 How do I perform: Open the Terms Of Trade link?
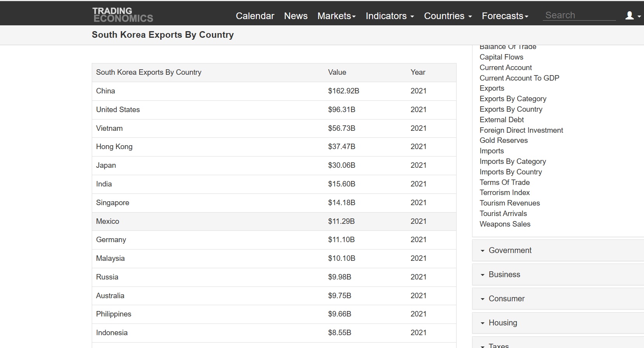[x=504, y=183]
